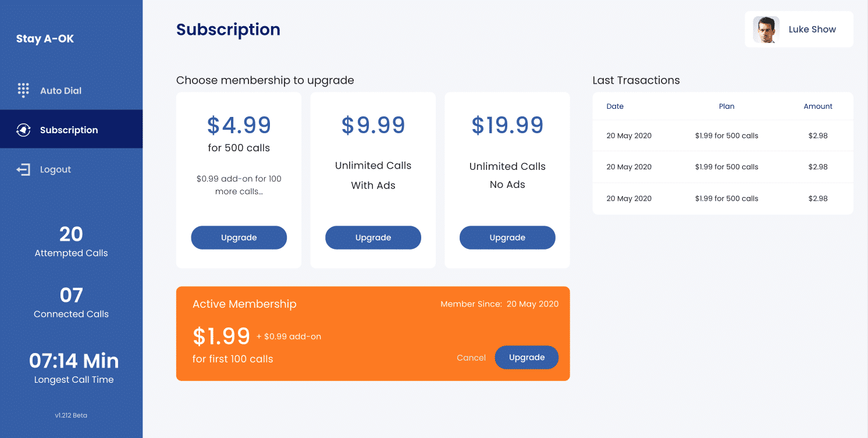Click the Subscription refresh-circle icon
The image size is (868, 438).
(x=23, y=130)
